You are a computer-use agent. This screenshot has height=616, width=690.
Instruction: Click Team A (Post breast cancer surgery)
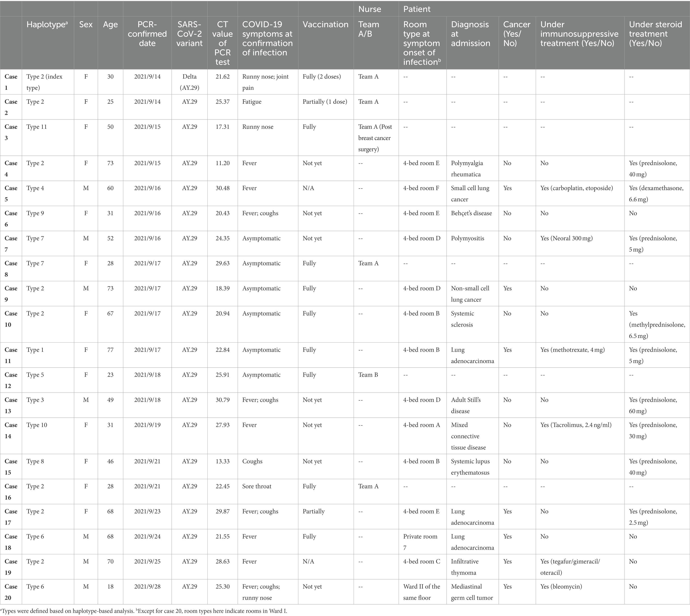click(x=375, y=138)
